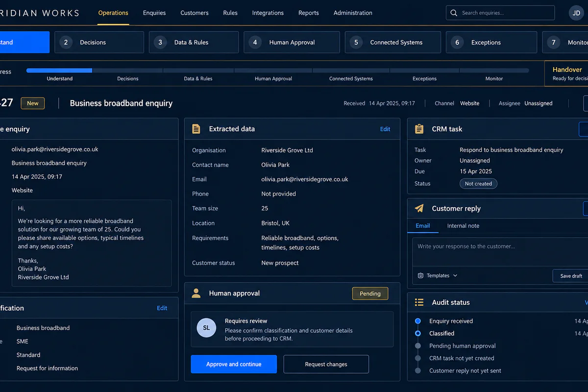The height and width of the screenshot is (392, 588).
Task: Click the Business broadband enquiry heading
Action: 121,103
